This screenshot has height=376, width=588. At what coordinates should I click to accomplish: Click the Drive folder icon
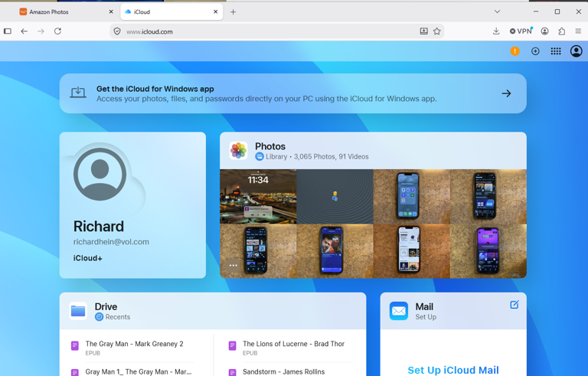point(78,311)
